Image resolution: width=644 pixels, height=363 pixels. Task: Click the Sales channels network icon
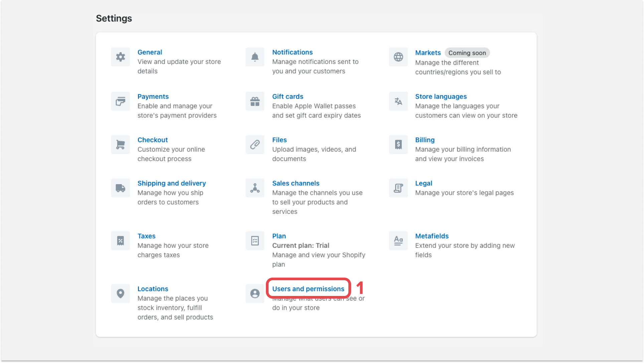[x=255, y=188]
